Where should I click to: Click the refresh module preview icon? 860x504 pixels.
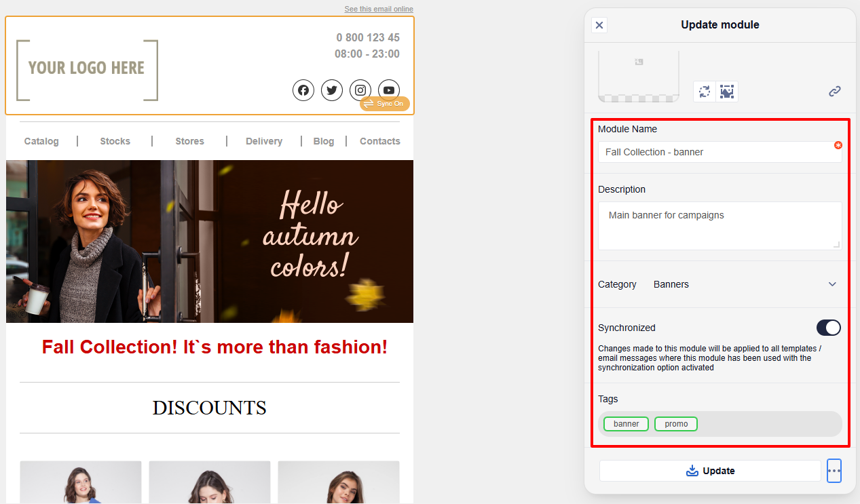(705, 92)
